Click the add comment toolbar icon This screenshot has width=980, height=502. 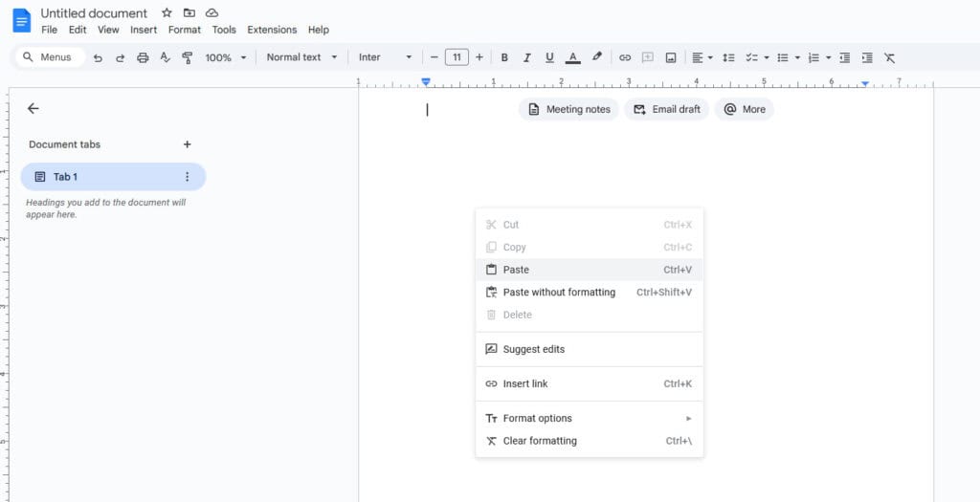click(648, 57)
